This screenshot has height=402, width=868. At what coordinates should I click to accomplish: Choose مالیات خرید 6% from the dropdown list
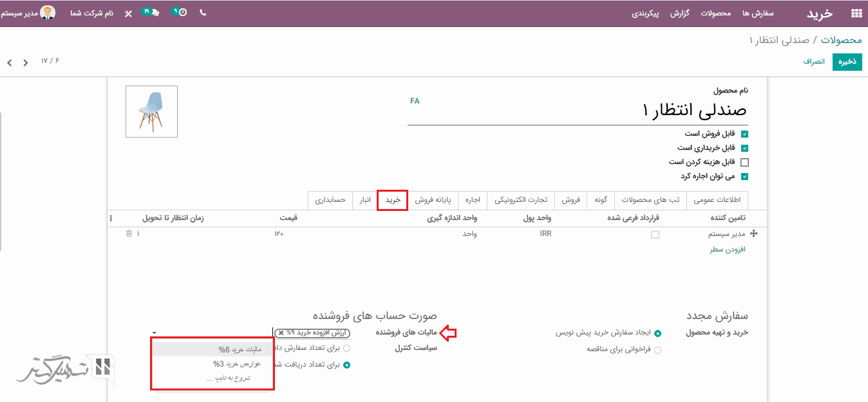232,349
